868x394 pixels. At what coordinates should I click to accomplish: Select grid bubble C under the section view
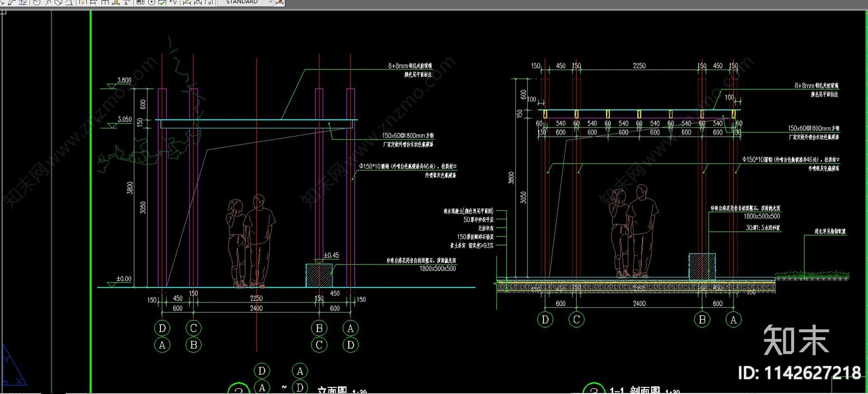click(x=577, y=320)
